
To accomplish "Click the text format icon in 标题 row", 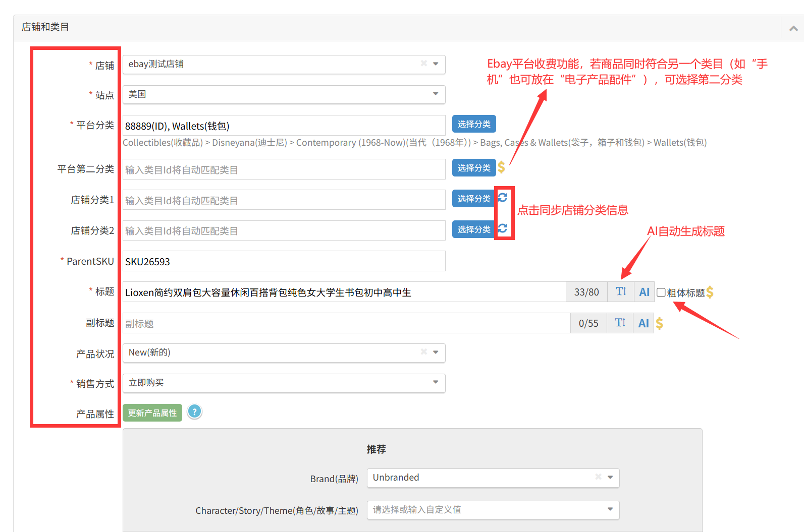I will coord(621,292).
